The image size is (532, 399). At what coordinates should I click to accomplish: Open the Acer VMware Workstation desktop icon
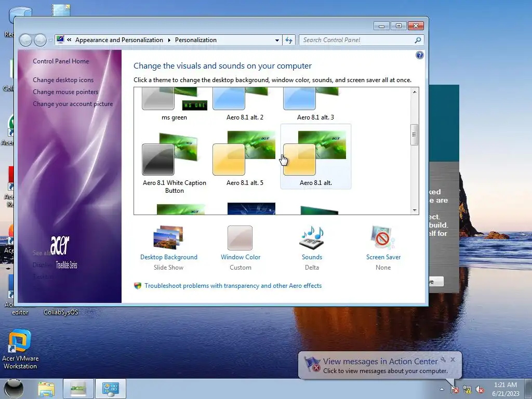pos(20,349)
